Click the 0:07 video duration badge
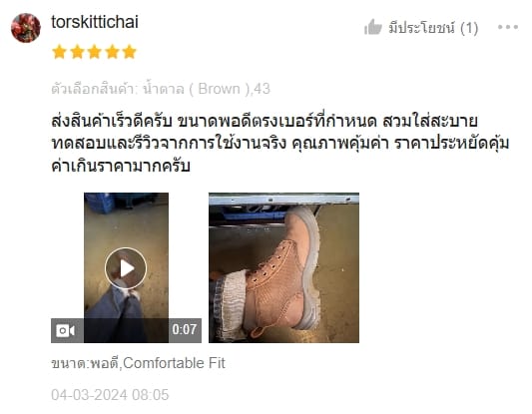Image resolution: width=532 pixels, height=414 pixels. point(185,329)
